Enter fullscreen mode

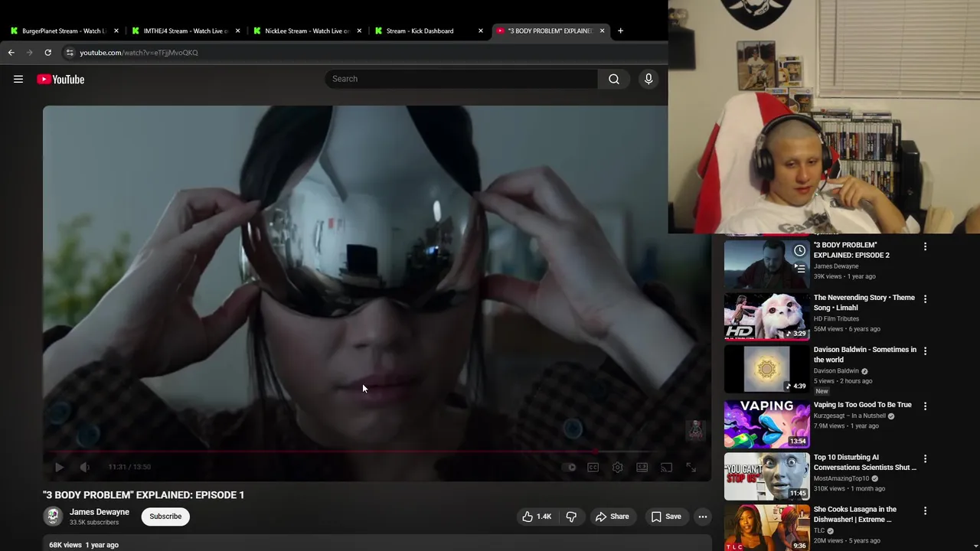(691, 467)
